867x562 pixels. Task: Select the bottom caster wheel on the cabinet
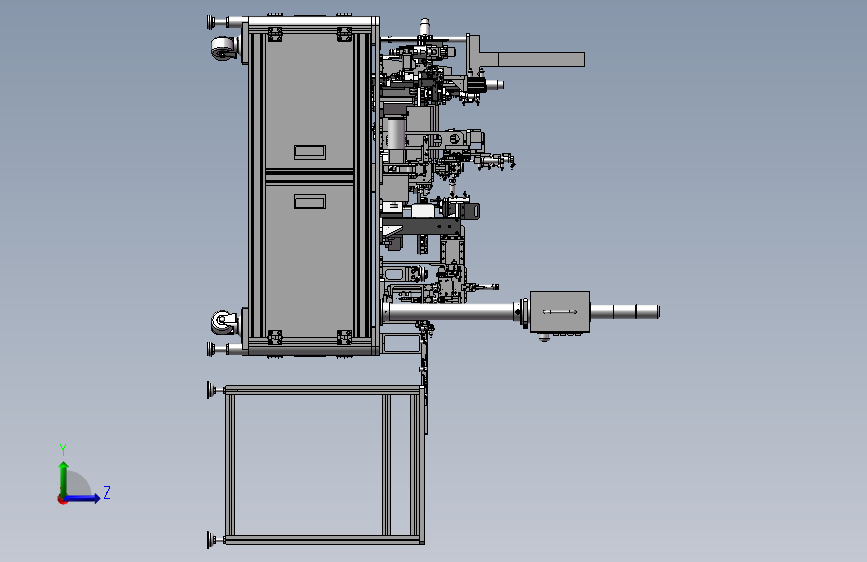click(x=223, y=322)
